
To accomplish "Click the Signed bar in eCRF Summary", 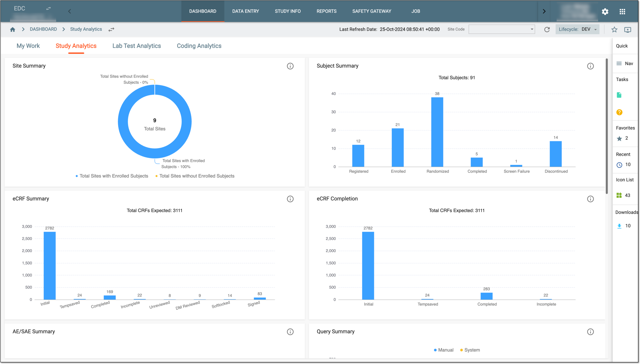I will [x=260, y=298].
